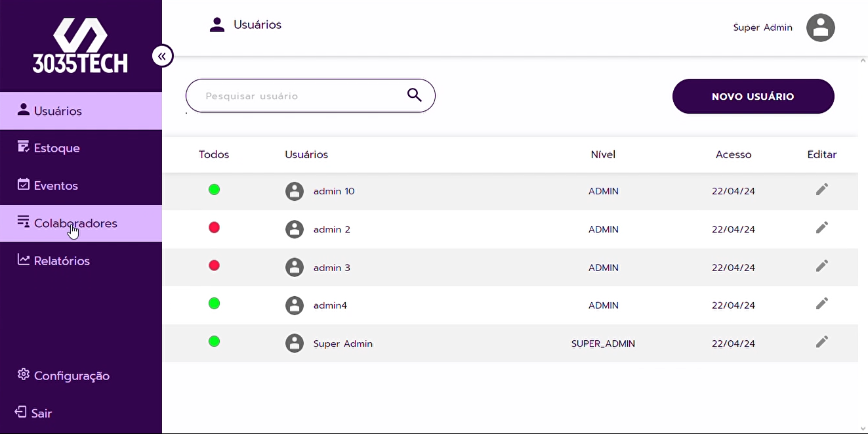The height and width of the screenshot is (434, 868).
Task: Focus the Pesquisar usuário search field
Action: pyautogui.click(x=310, y=96)
